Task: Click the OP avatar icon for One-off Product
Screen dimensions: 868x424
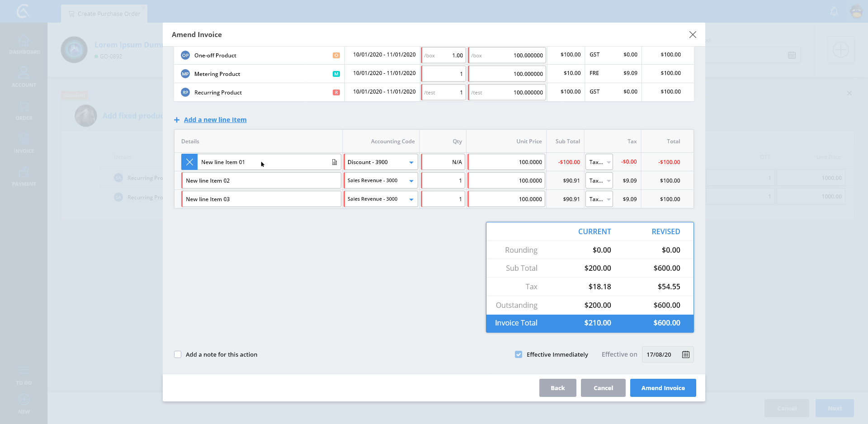Action: tap(185, 56)
